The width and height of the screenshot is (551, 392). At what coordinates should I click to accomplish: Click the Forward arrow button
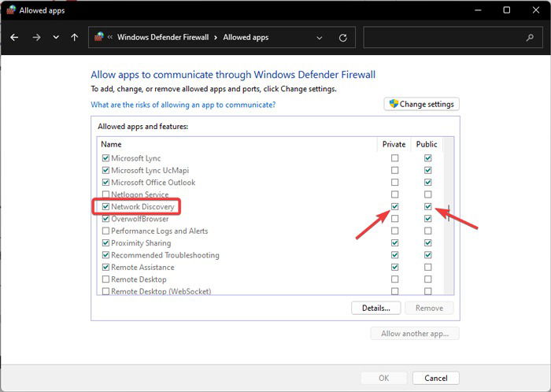point(36,37)
